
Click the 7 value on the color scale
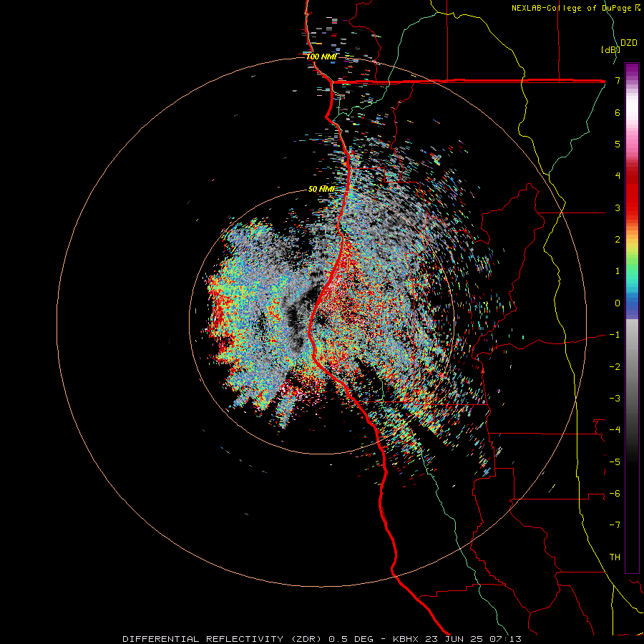(x=618, y=80)
